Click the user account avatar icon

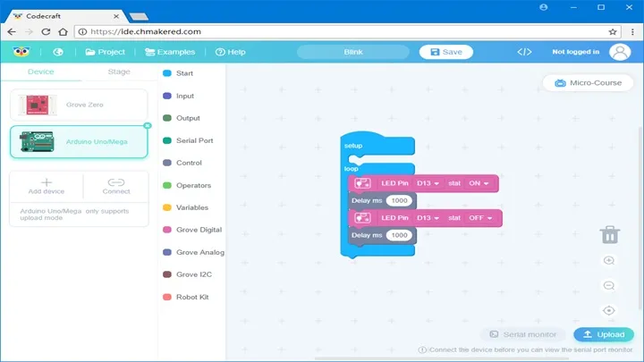coord(620,52)
